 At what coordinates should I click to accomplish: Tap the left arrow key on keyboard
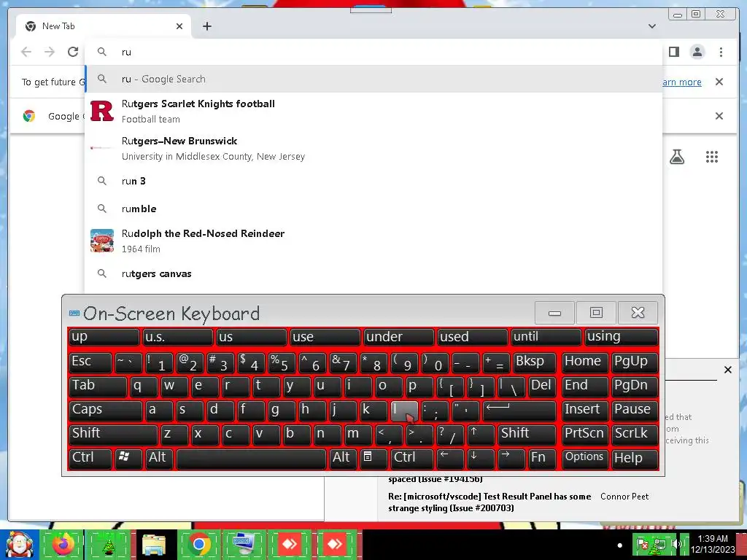(x=449, y=458)
